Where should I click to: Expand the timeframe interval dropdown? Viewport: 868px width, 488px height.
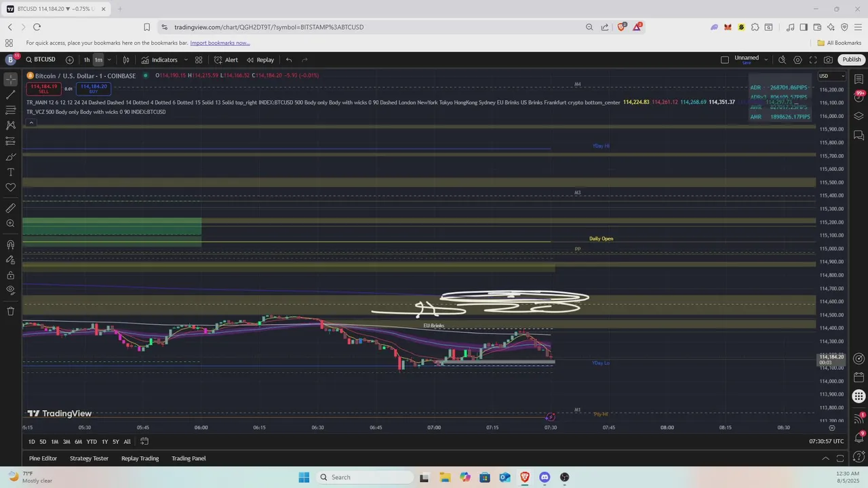tap(109, 60)
